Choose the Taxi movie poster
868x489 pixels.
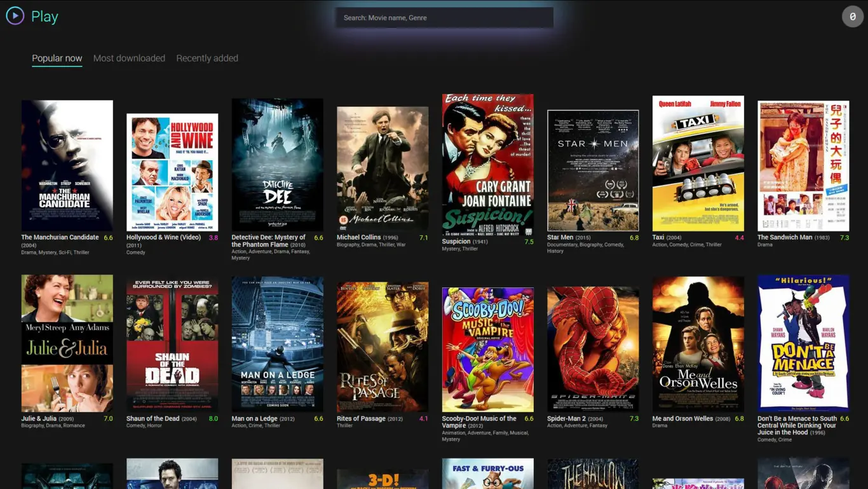(698, 163)
